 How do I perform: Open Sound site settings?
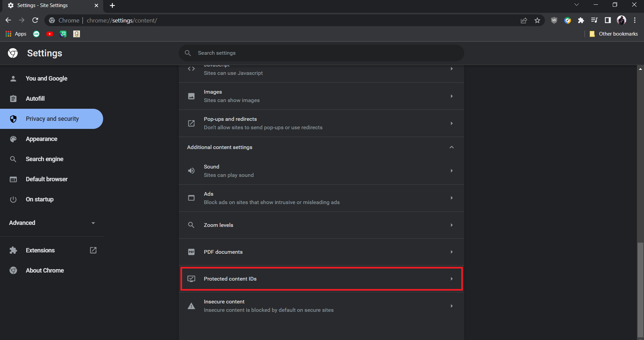pyautogui.click(x=321, y=171)
